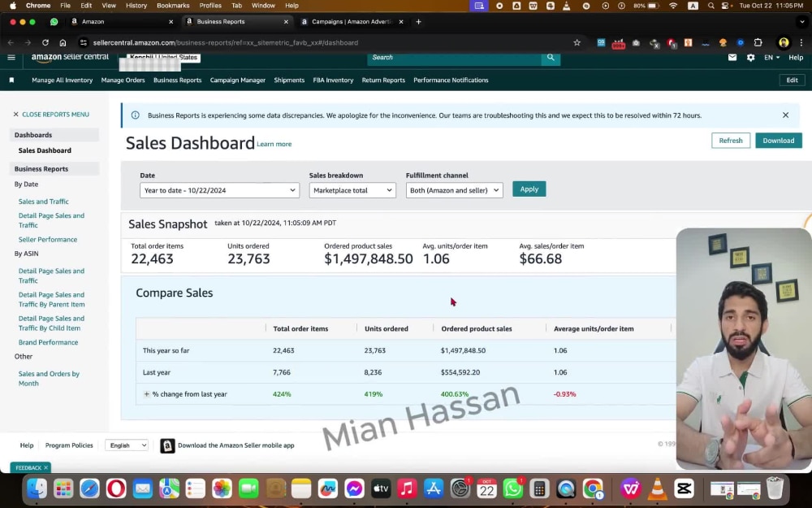Image resolution: width=812 pixels, height=508 pixels.
Task: Launch WhatsApp from the dock
Action: coord(512,488)
